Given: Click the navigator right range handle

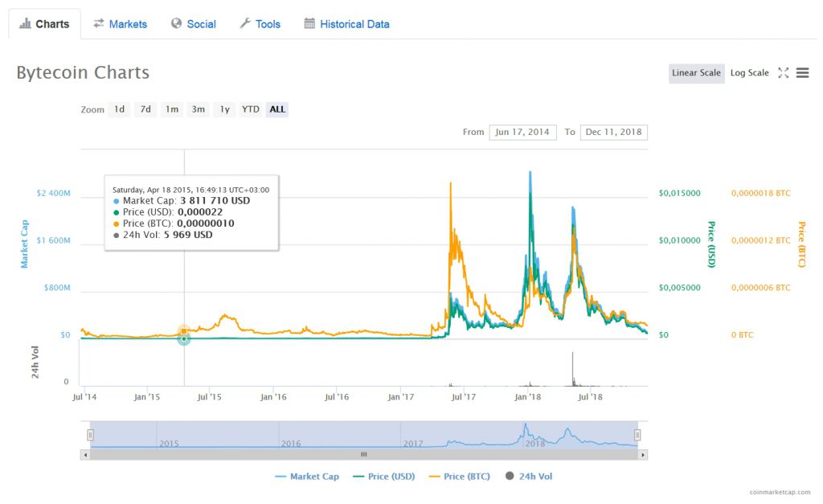Looking at the screenshot, I should click(x=637, y=435).
